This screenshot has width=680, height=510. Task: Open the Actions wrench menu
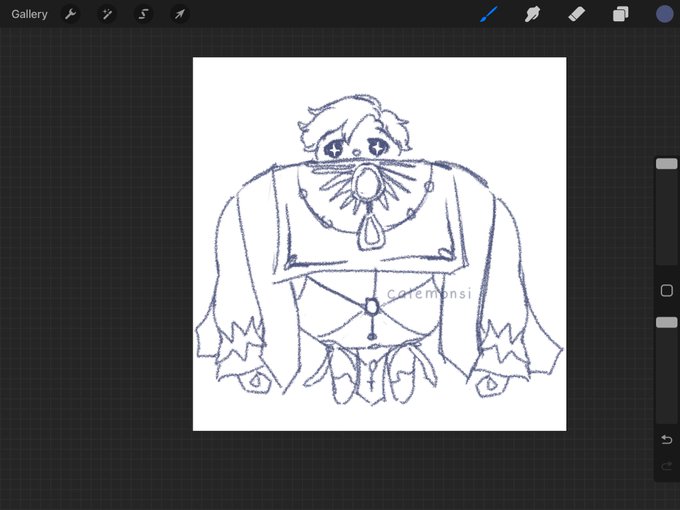point(70,14)
